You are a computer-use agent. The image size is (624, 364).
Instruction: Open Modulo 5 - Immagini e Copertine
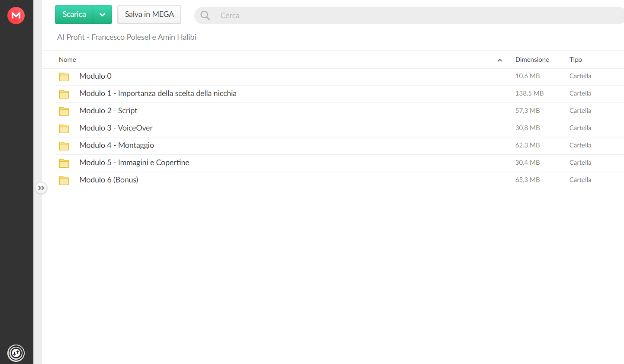click(134, 163)
